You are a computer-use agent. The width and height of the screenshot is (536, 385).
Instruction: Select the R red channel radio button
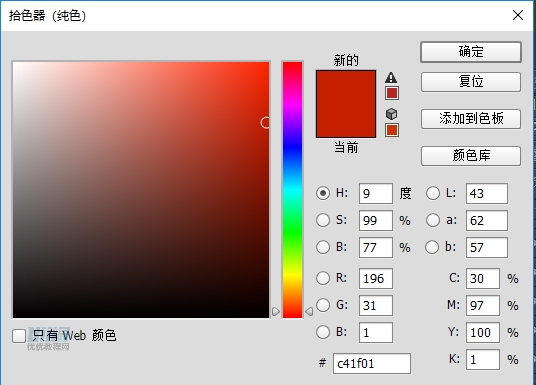[323, 278]
